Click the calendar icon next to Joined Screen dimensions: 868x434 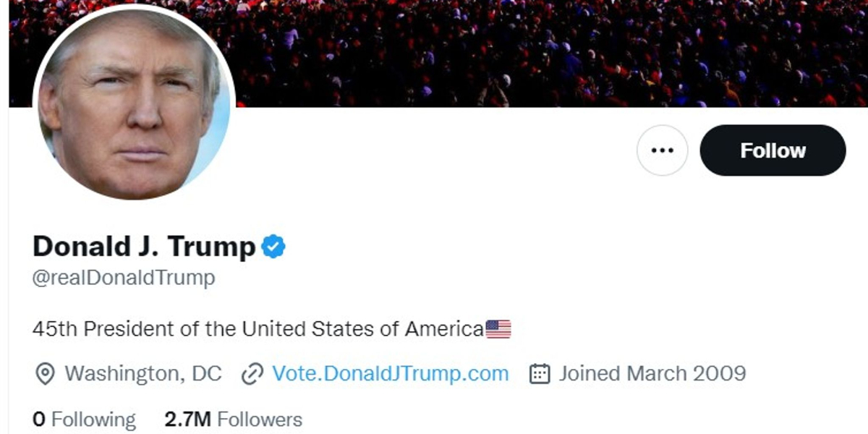(x=540, y=374)
